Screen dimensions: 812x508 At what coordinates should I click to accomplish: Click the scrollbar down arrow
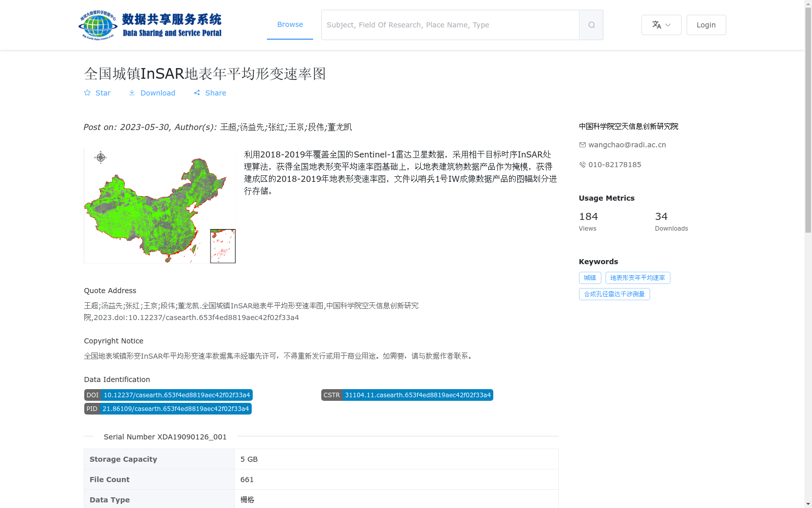(808, 504)
